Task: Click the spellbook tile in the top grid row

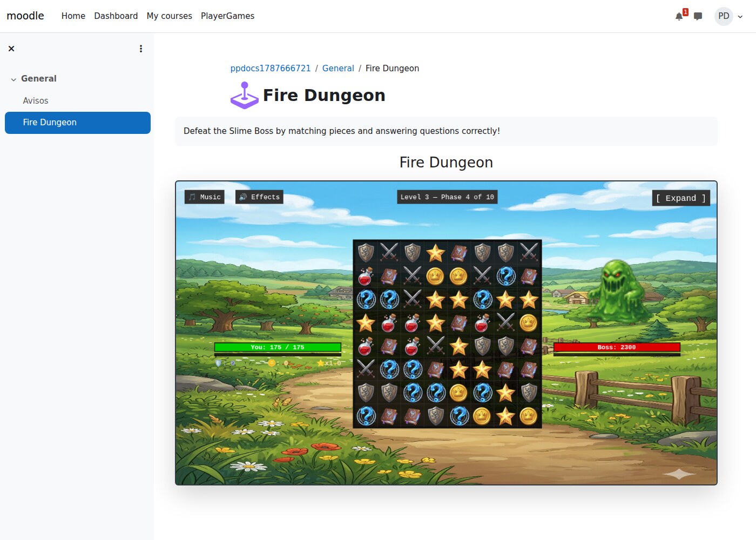Action: coord(458,252)
